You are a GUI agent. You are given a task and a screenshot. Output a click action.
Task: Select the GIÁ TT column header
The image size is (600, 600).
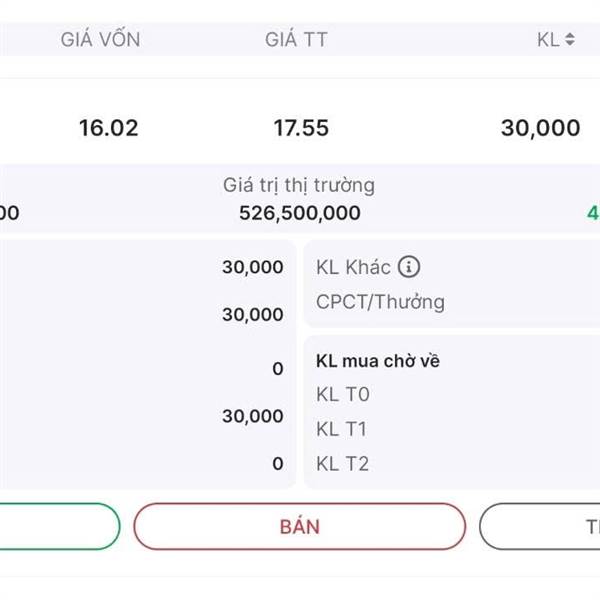(x=297, y=39)
